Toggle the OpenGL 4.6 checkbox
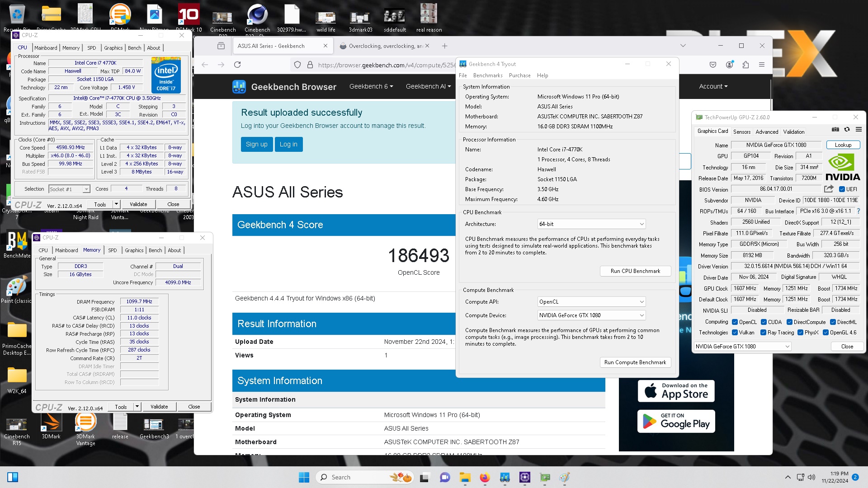Viewport: 868px width, 488px height. pyautogui.click(x=826, y=333)
